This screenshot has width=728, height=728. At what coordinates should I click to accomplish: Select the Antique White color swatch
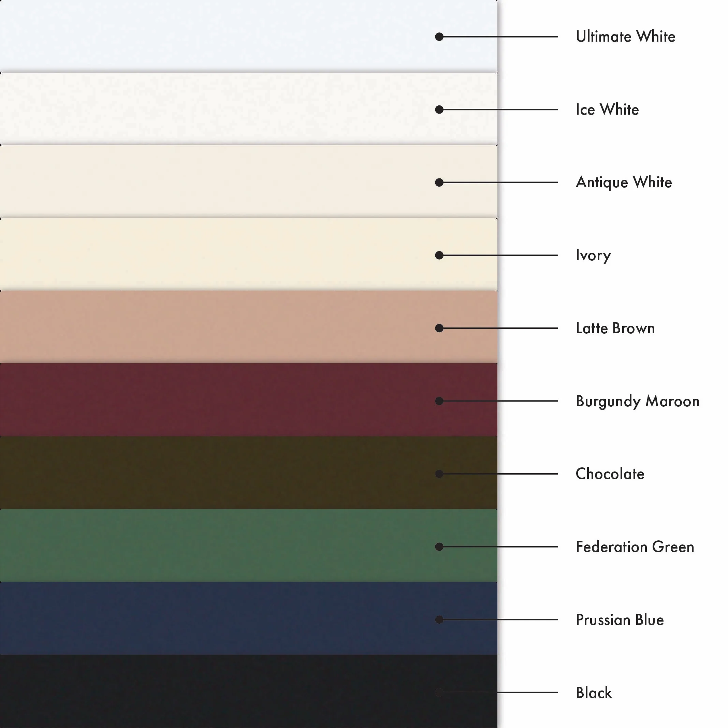[x=249, y=181]
